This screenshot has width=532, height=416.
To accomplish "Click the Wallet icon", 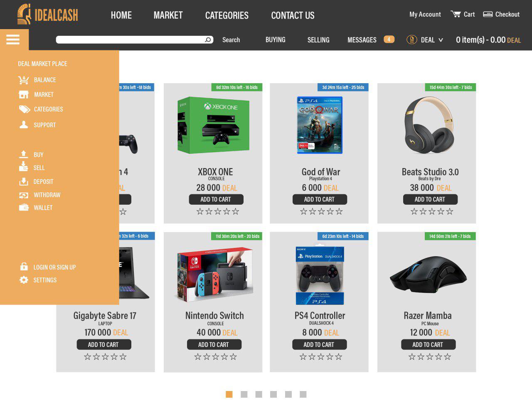I will coord(24,207).
